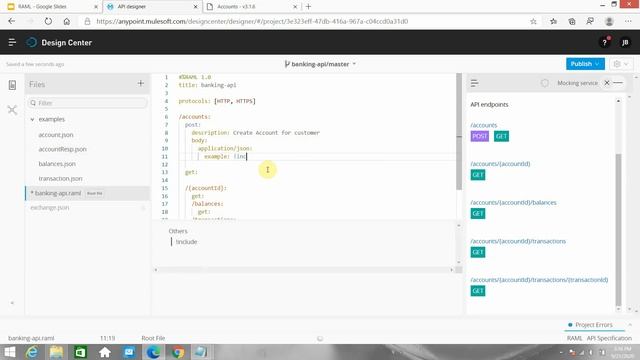Image resolution: width=640 pixels, height=360 pixels.
Task: Open the /accounts endpoint link
Action: point(484,125)
